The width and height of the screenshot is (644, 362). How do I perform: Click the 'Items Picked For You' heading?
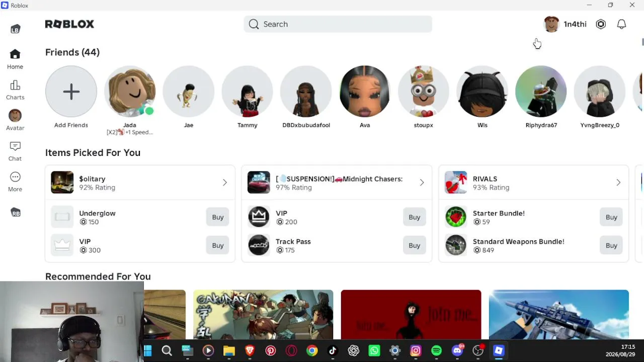tap(93, 153)
